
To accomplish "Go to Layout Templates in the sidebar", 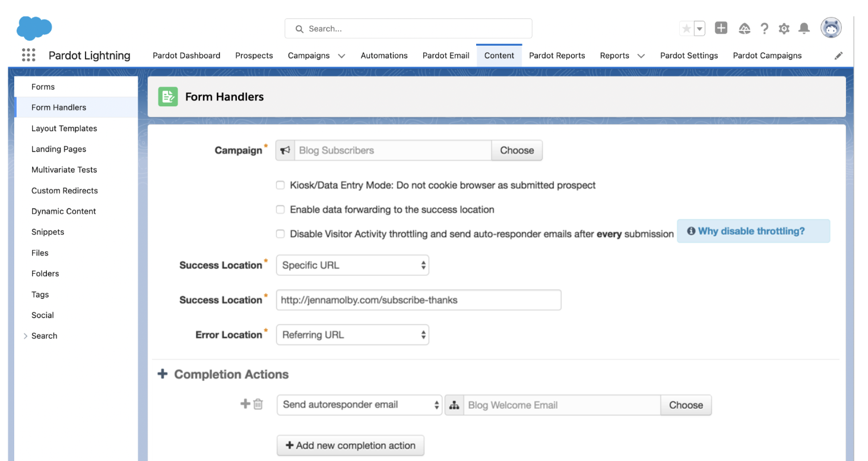I will point(76,128).
